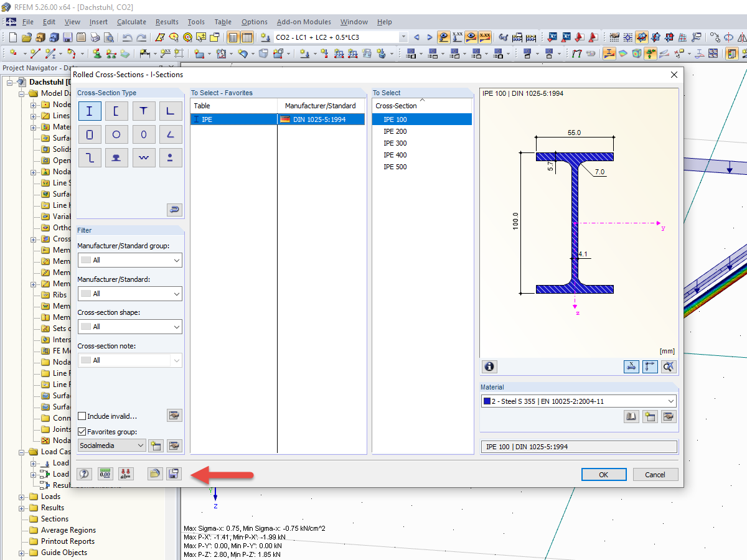Open the Manufacturer/Standard group dropdown

click(129, 260)
